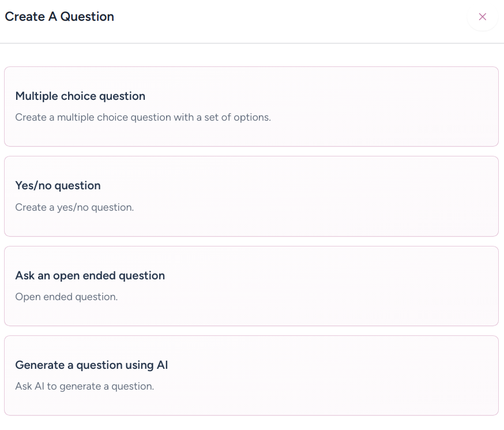Screen dimensions: 504x430
Task: Click the header bar beside the dialog title
Action: 288,17
